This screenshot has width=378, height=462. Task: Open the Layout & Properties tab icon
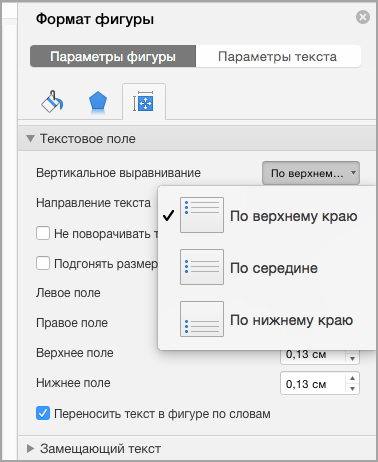click(x=144, y=102)
